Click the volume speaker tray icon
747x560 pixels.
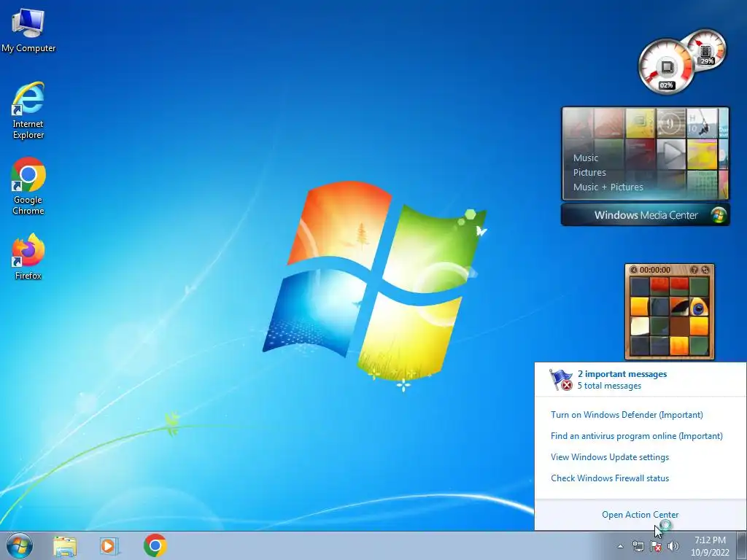[x=673, y=546]
